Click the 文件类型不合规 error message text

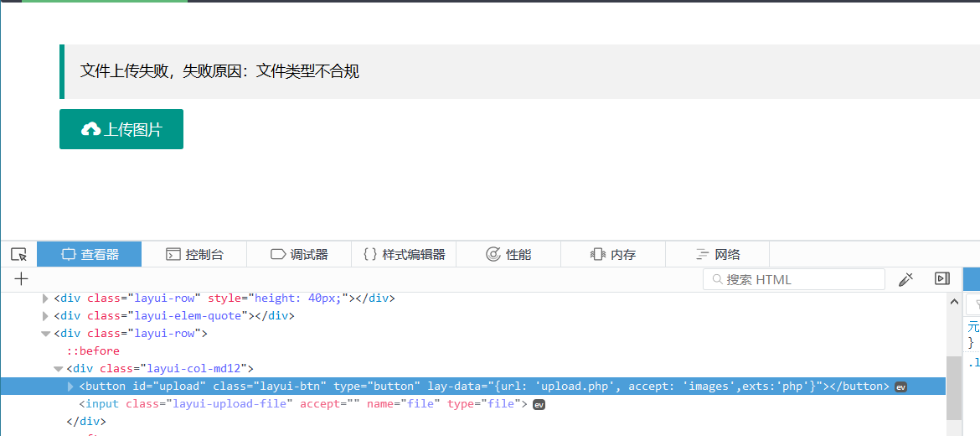point(307,71)
